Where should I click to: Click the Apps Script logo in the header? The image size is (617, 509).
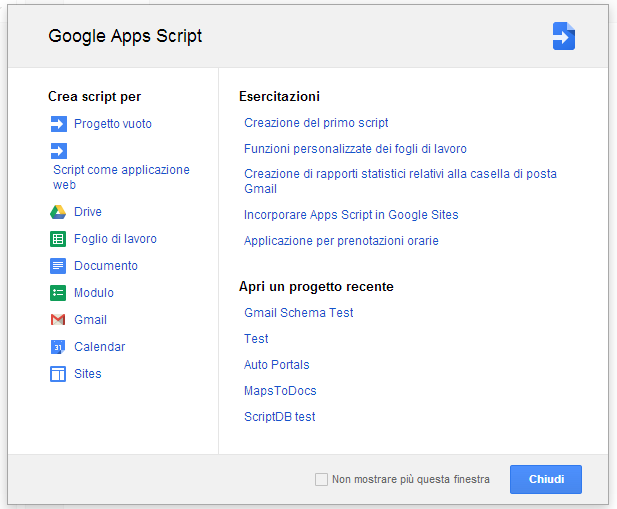coord(563,36)
